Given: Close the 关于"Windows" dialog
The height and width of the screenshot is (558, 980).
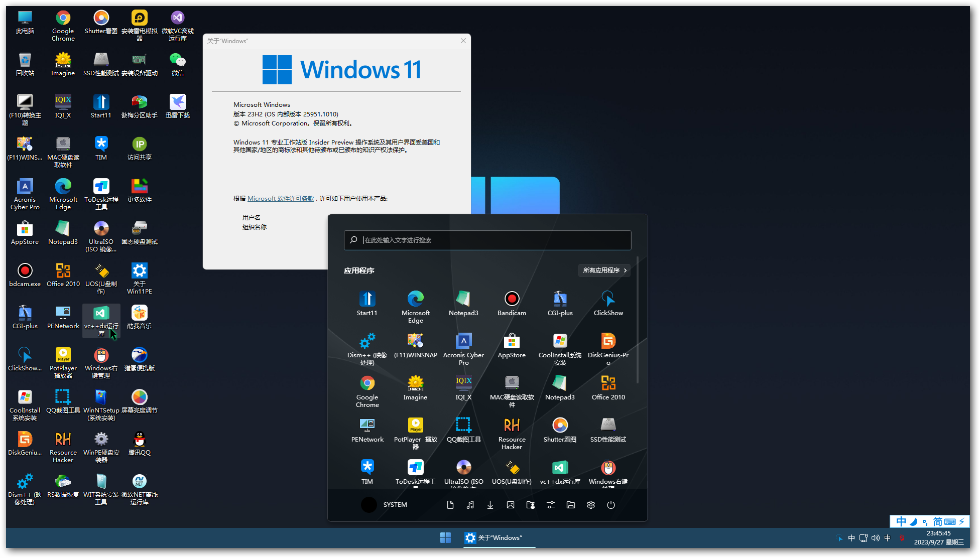Looking at the screenshot, I should pos(463,41).
